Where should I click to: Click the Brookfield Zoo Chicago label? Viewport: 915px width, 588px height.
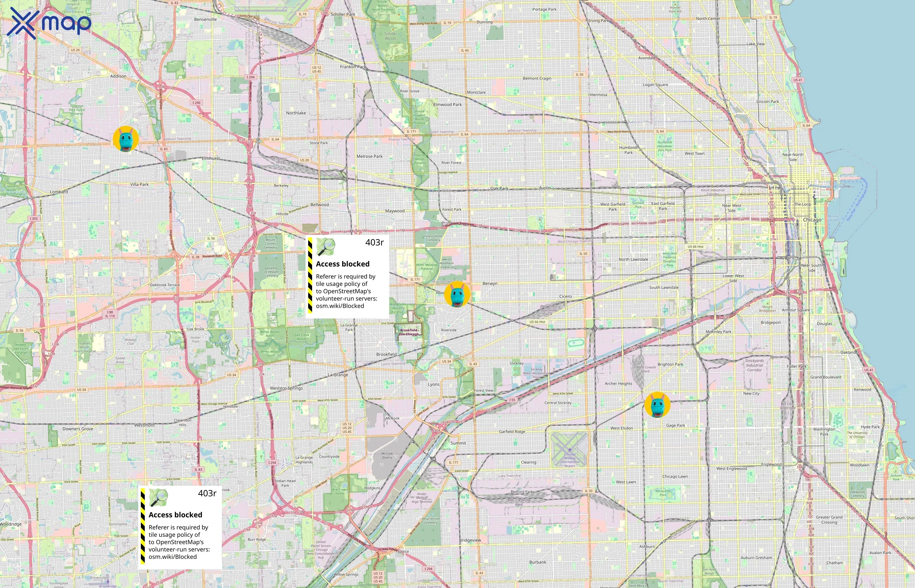tap(408, 332)
